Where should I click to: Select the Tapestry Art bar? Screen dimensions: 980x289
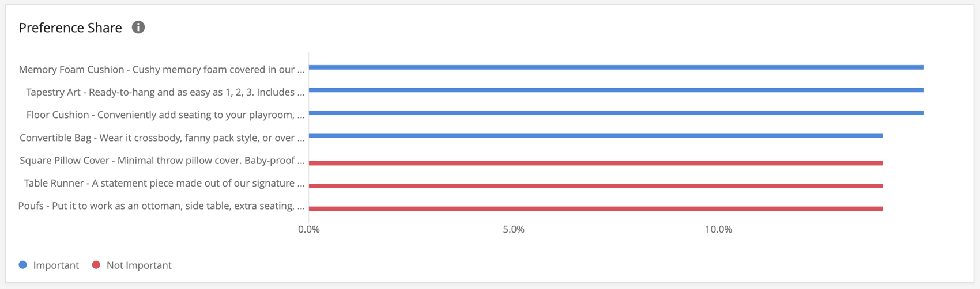tap(616, 90)
